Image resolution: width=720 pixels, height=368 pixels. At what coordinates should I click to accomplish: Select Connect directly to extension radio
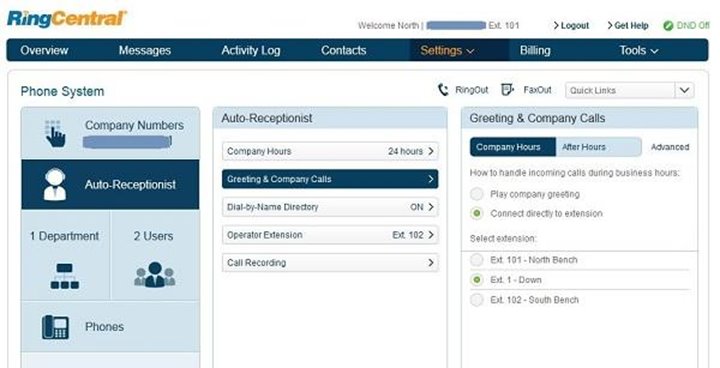point(477,213)
